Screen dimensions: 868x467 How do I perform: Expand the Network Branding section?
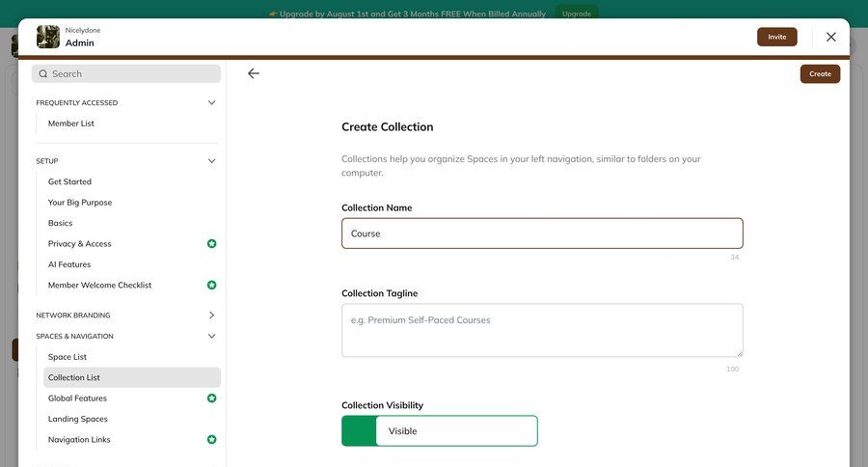click(x=212, y=316)
